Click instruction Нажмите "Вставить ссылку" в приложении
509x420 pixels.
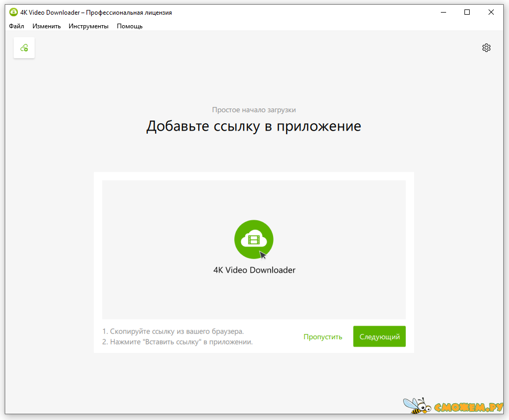pos(178,342)
